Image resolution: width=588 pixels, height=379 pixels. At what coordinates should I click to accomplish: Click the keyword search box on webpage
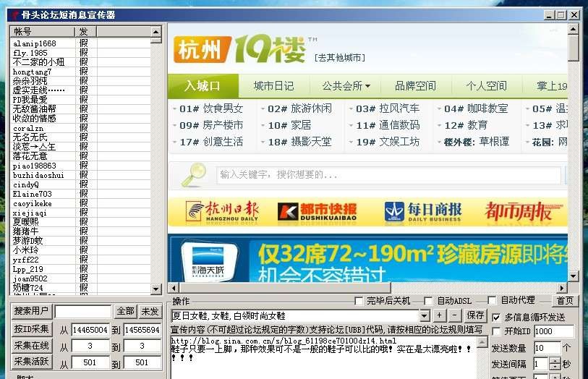click(x=388, y=175)
